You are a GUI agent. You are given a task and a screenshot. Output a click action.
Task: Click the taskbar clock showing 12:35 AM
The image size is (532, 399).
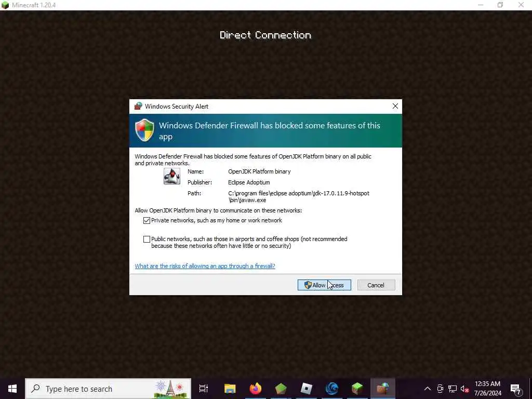click(487, 389)
